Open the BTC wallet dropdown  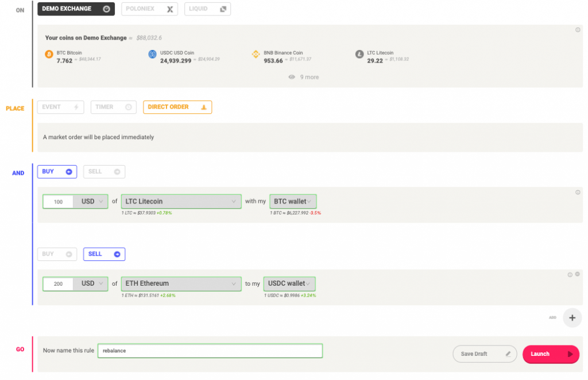click(x=293, y=202)
